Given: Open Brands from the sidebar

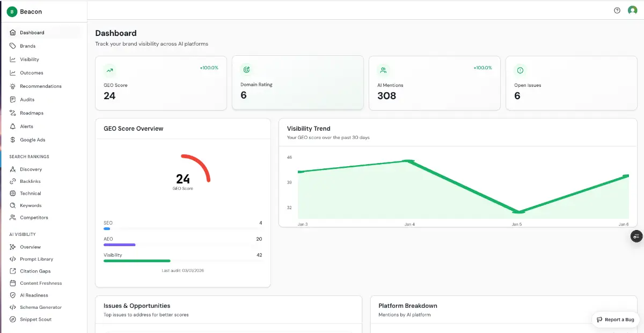Looking at the screenshot, I should 27,46.
